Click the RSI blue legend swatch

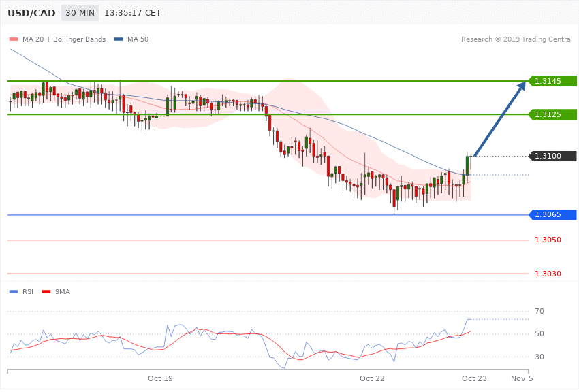14,292
